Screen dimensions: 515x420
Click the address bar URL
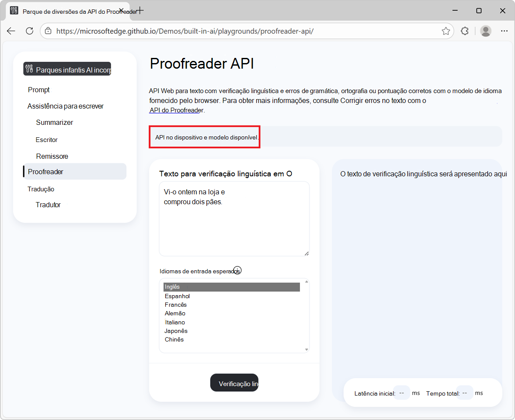(185, 31)
